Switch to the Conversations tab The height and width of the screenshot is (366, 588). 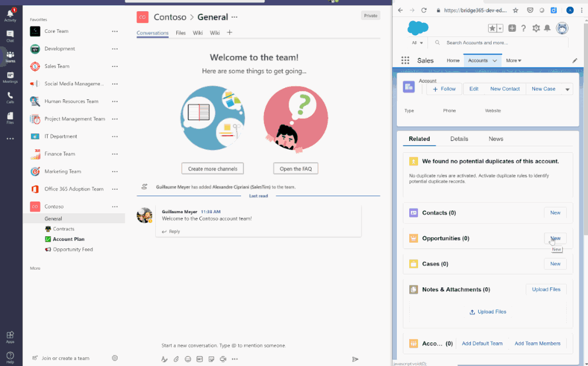click(152, 33)
